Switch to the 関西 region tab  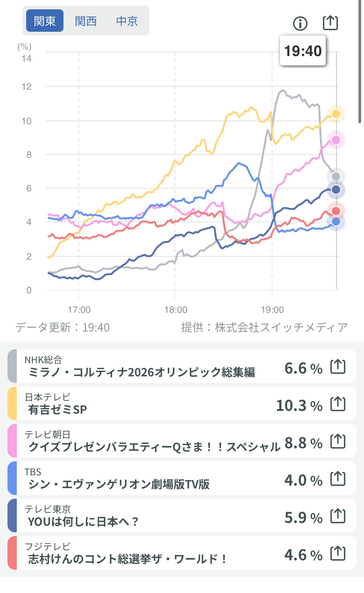point(86,21)
